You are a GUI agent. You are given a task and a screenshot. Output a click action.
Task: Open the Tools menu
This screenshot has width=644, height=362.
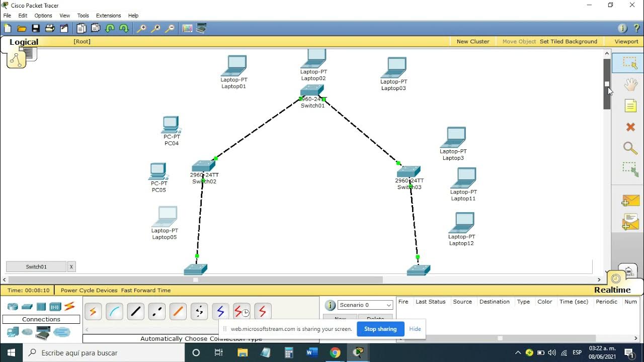click(x=83, y=16)
